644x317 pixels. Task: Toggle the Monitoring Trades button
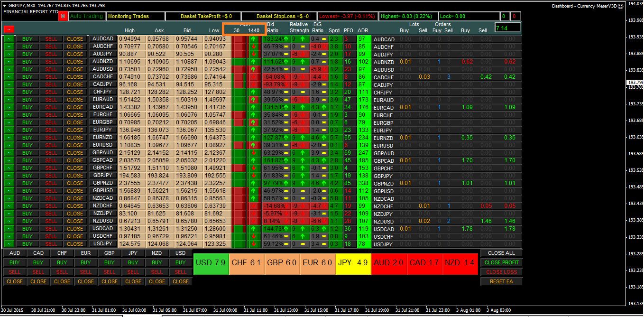coord(135,16)
